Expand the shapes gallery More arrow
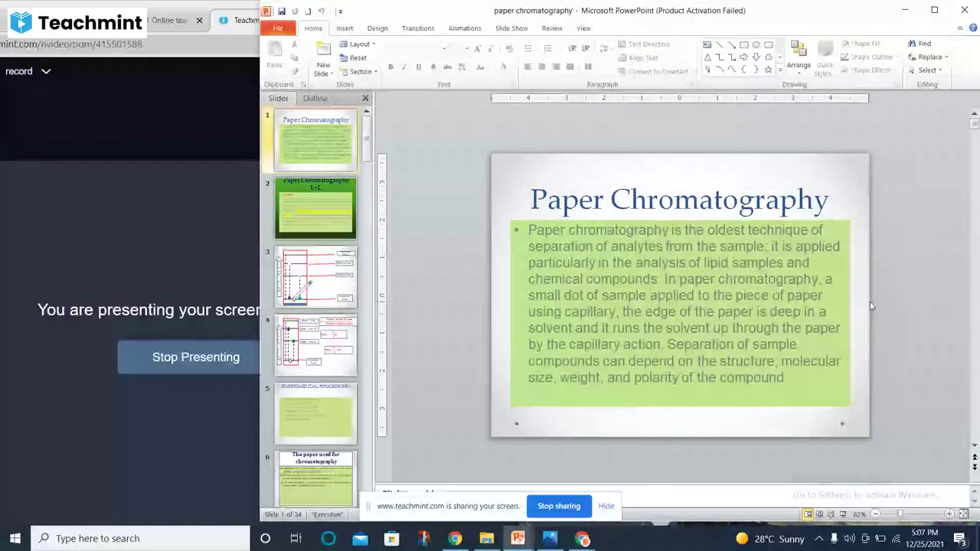980x551 pixels. [x=780, y=70]
